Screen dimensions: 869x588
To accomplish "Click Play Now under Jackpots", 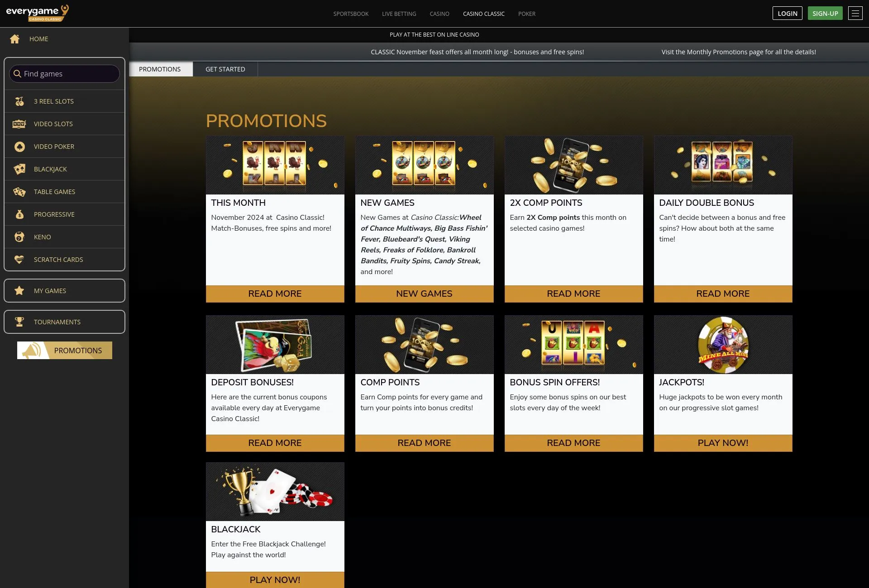I will (x=723, y=443).
